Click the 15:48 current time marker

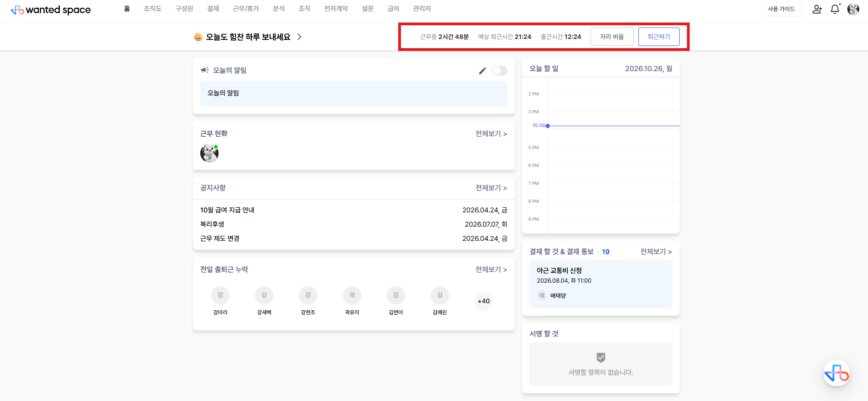[547, 126]
